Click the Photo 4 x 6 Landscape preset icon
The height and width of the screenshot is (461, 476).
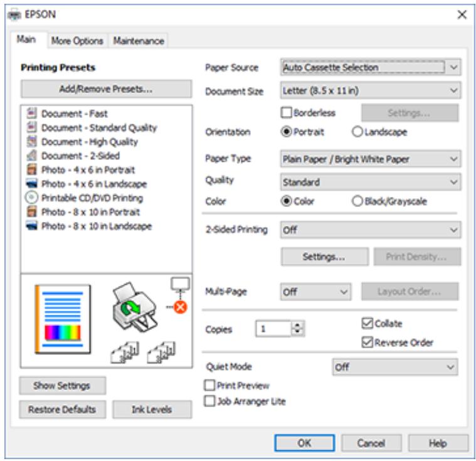(31, 183)
